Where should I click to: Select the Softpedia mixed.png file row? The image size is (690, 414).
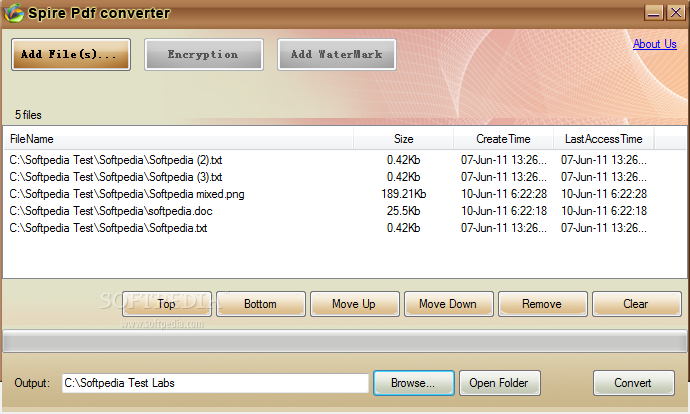[x=344, y=194]
